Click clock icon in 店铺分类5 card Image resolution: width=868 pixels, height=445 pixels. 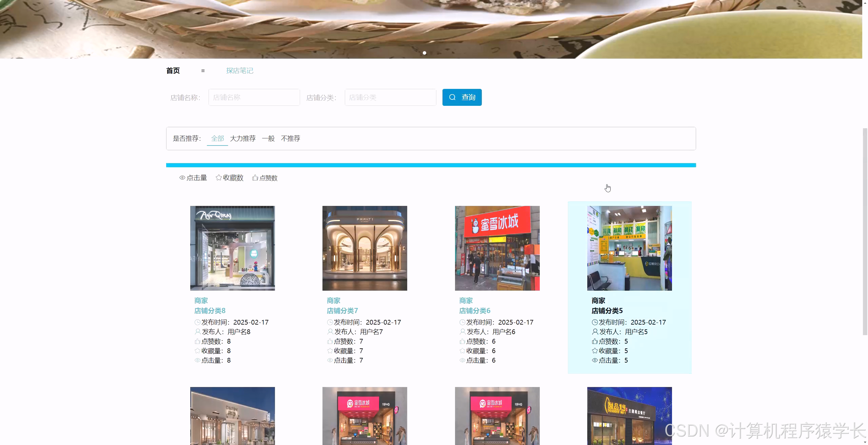click(x=595, y=322)
